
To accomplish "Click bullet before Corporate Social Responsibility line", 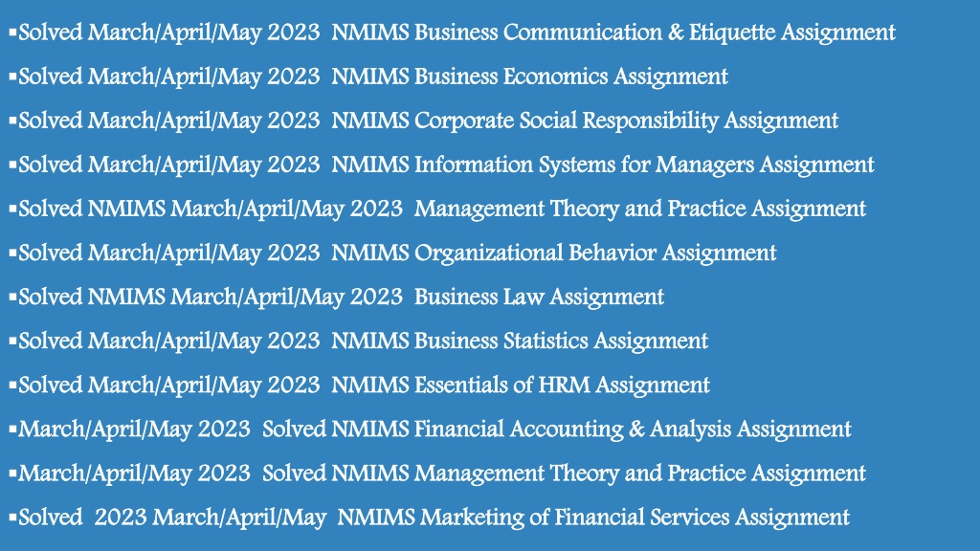I will [x=12, y=119].
